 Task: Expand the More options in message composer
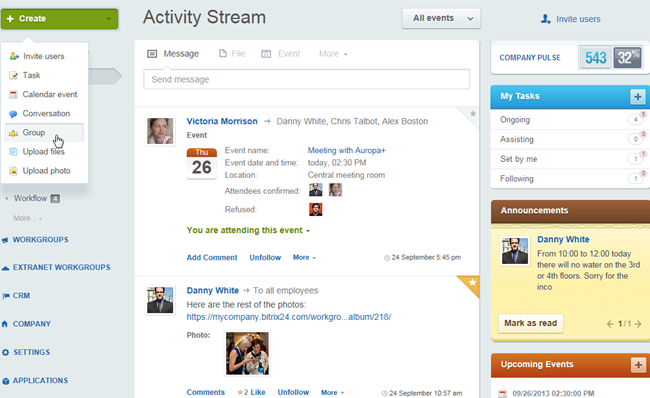(x=333, y=54)
